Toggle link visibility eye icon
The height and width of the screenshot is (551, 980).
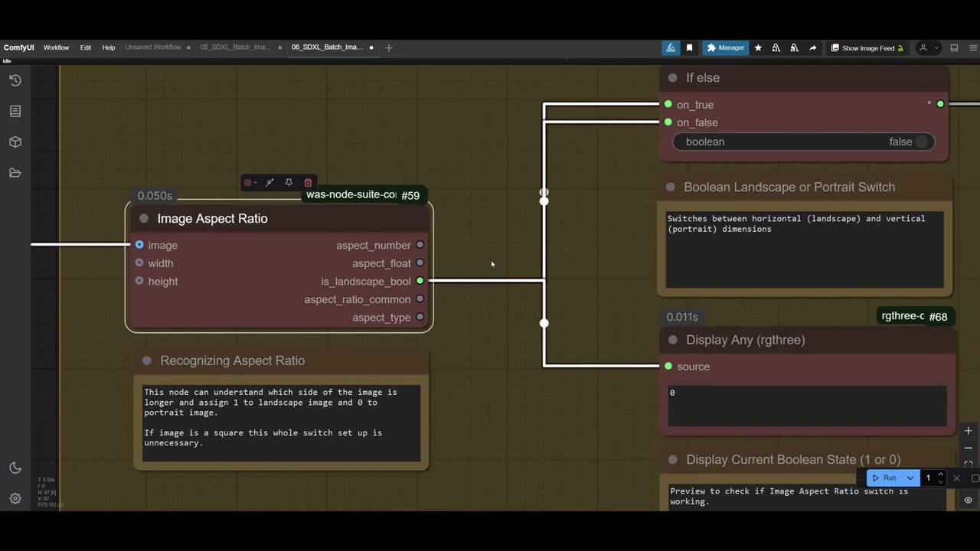[969, 500]
